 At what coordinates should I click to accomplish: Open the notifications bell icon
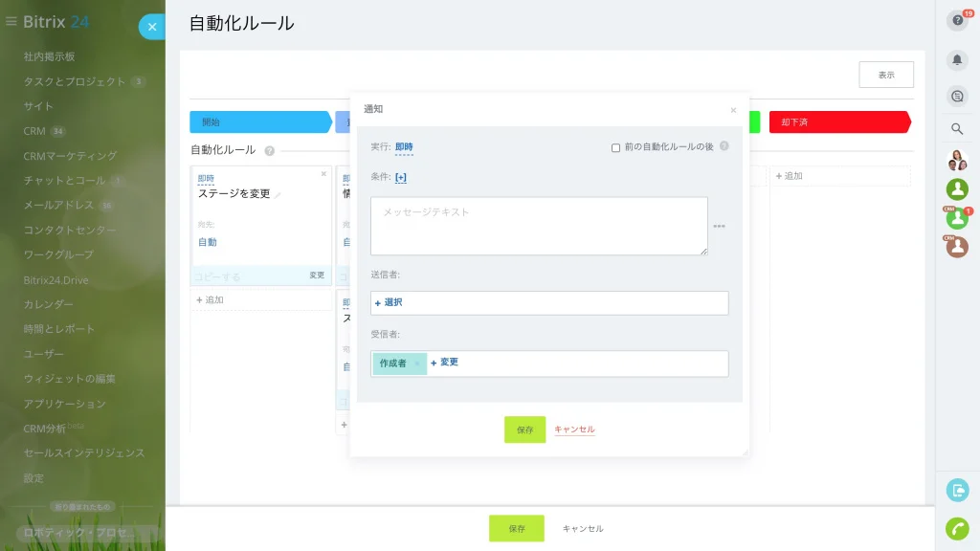click(957, 60)
